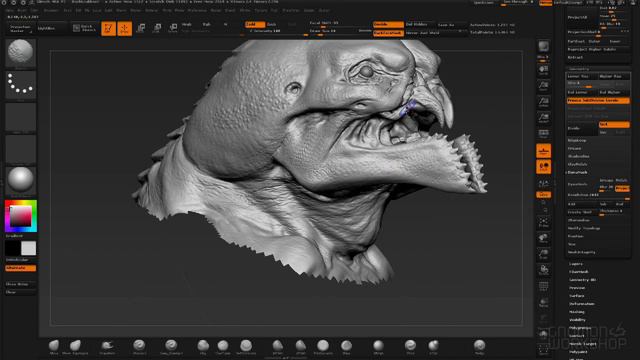Select the SnakeHook brush in bottom shelf
This screenshot has height=360, width=640.
coord(107,347)
